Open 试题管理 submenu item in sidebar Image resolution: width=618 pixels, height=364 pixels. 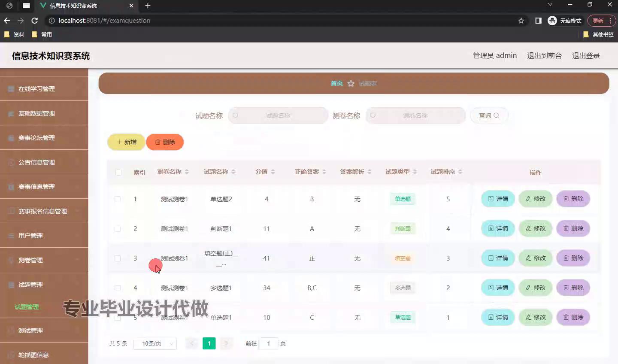click(27, 307)
